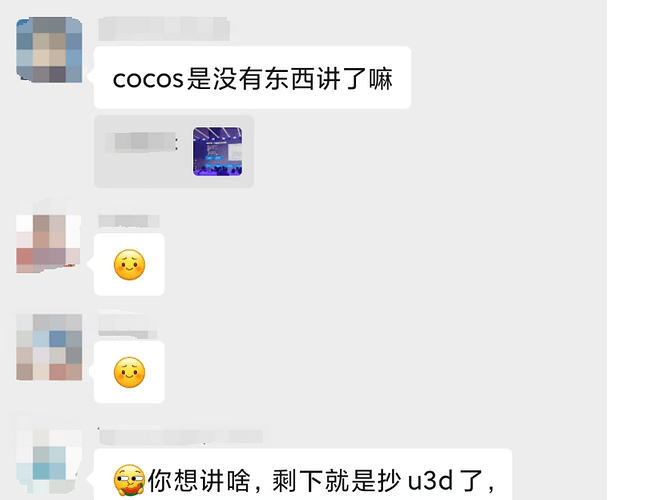
Task: Click the blue-toned pixelated avatar beside the cocos message
Action: pos(49,50)
